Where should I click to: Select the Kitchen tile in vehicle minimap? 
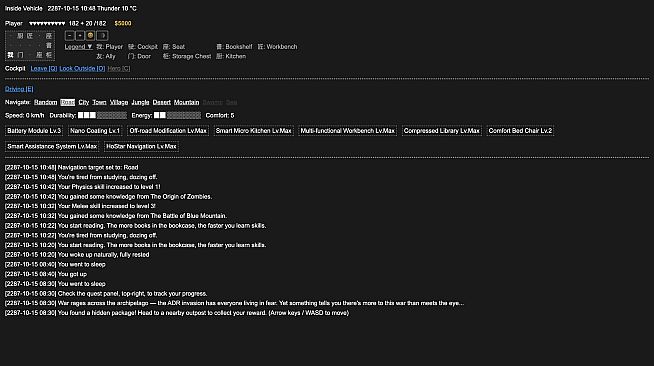coord(20,36)
